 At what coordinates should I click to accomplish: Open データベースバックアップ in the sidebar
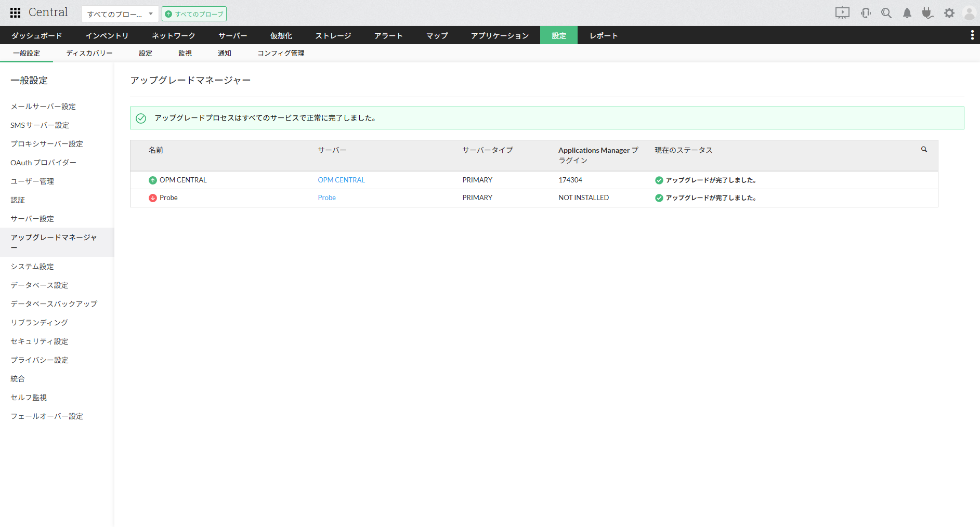(x=54, y=304)
